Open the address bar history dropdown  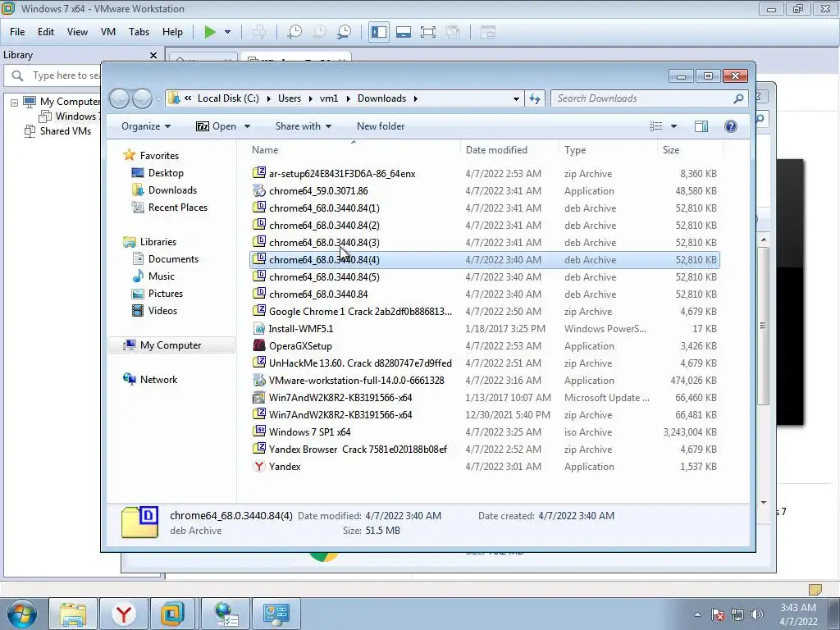click(x=516, y=98)
